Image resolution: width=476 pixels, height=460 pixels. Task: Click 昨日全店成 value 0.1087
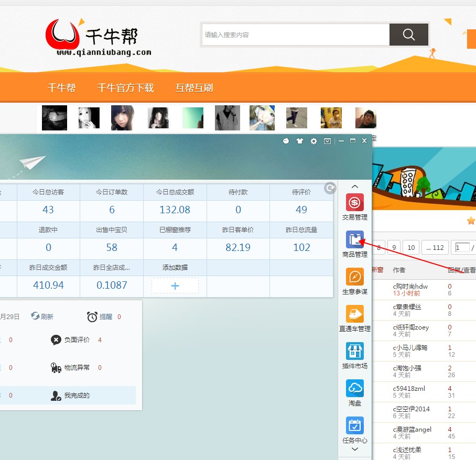click(x=112, y=285)
